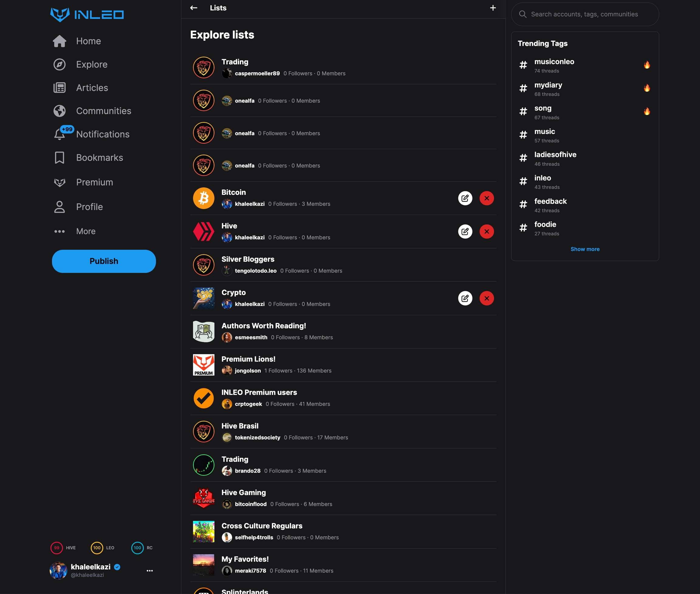Click the Publish button
Viewport: 700px width, 594px height.
tap(104, 261)
